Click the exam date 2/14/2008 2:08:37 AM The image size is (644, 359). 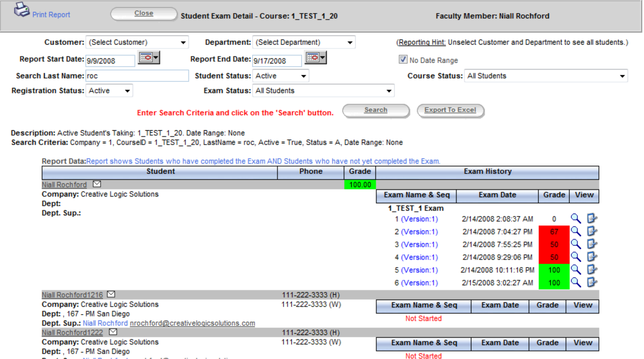497,219
